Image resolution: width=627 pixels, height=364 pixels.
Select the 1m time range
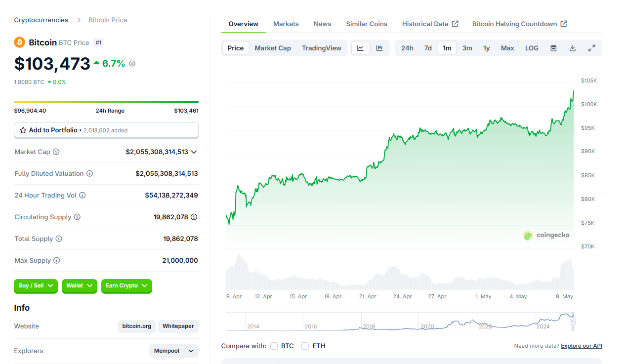coord(447,48)
